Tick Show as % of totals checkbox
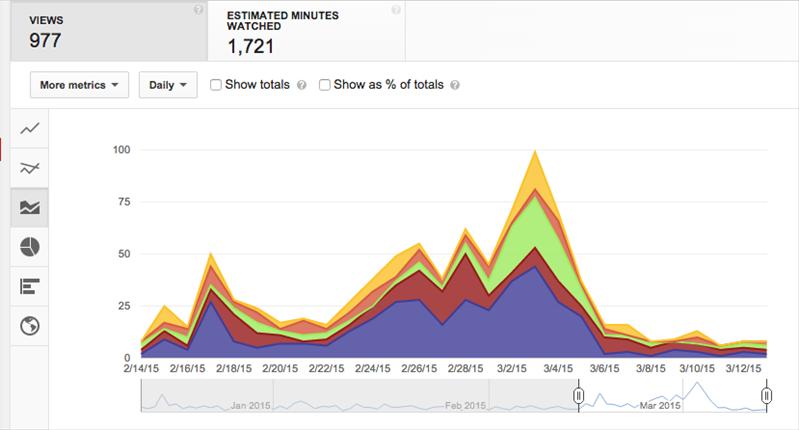Screen dimensions: 799x430 [x=324, y=85]
